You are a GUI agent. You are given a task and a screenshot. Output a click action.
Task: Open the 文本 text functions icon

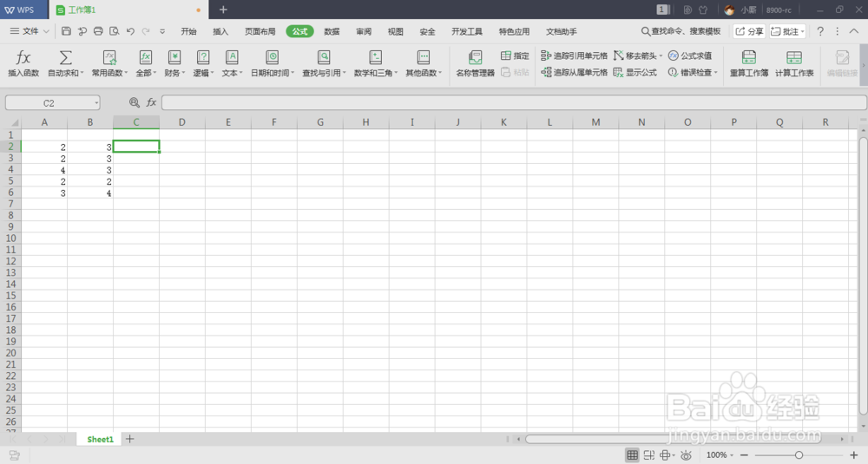(232, 57)
